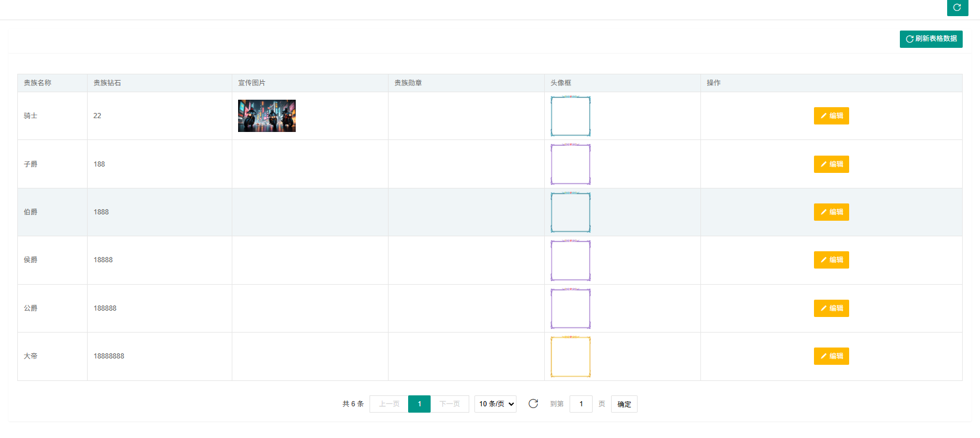Confirm the page jump with 确定
The height and width of the screenshot is (438, 980).
pyautogui.click(x=624, y=404)
